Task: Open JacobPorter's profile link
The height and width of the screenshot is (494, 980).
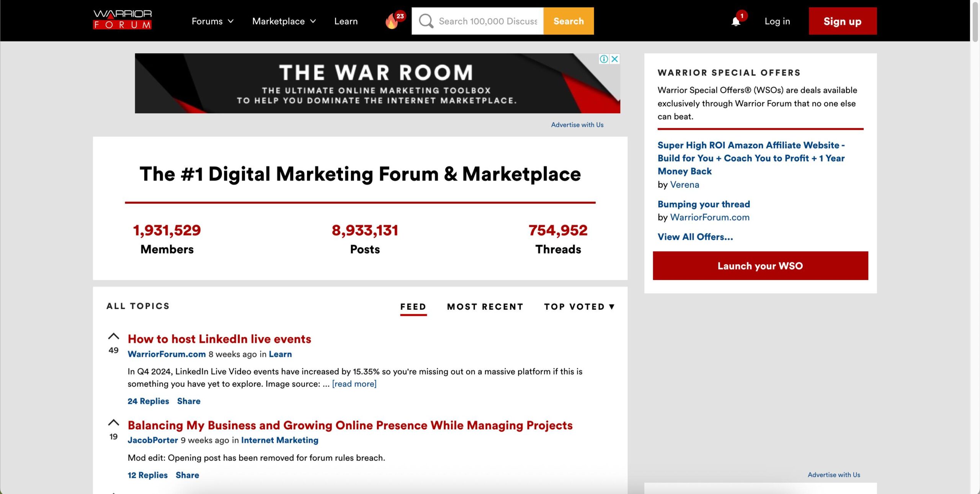Action: [x=153, y=440]
